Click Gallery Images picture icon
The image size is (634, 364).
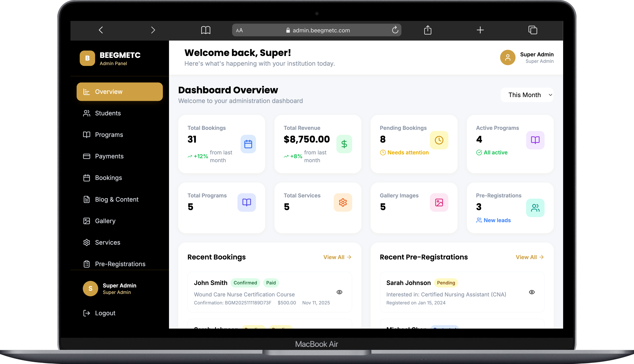(x=439, y=202)
